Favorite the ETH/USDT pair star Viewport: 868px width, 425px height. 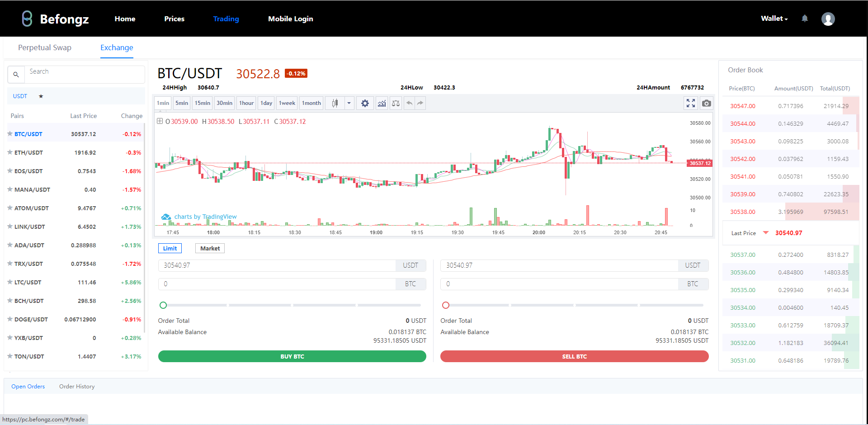tap(10, 152)
